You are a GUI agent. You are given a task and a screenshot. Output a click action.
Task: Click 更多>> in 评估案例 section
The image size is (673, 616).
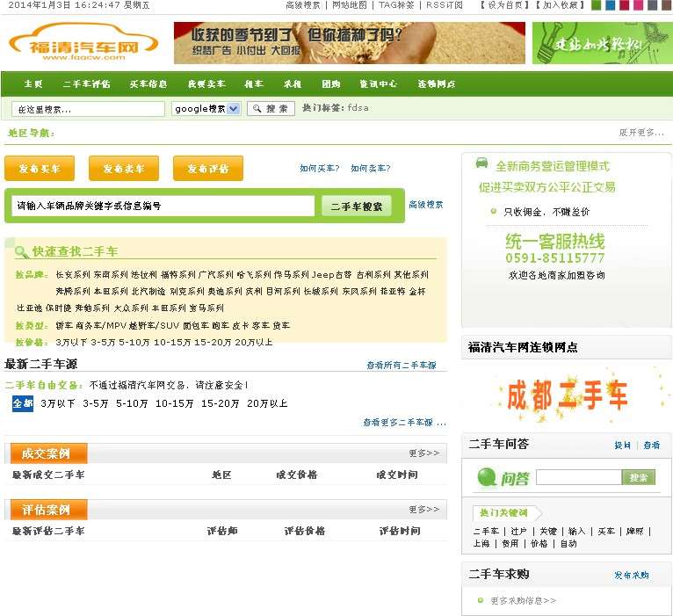[424, 509]
